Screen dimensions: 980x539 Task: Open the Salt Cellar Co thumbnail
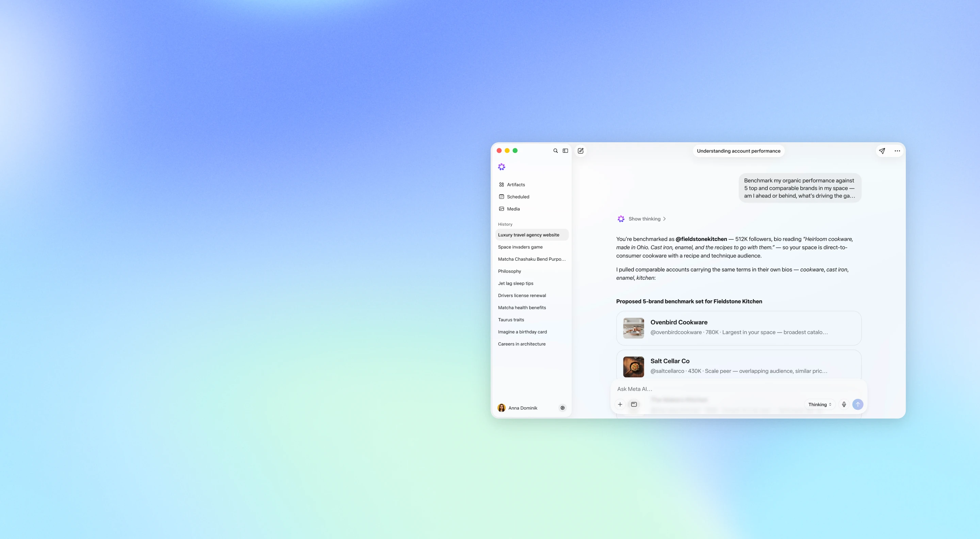pyautogui.click(x=633, y=367)
